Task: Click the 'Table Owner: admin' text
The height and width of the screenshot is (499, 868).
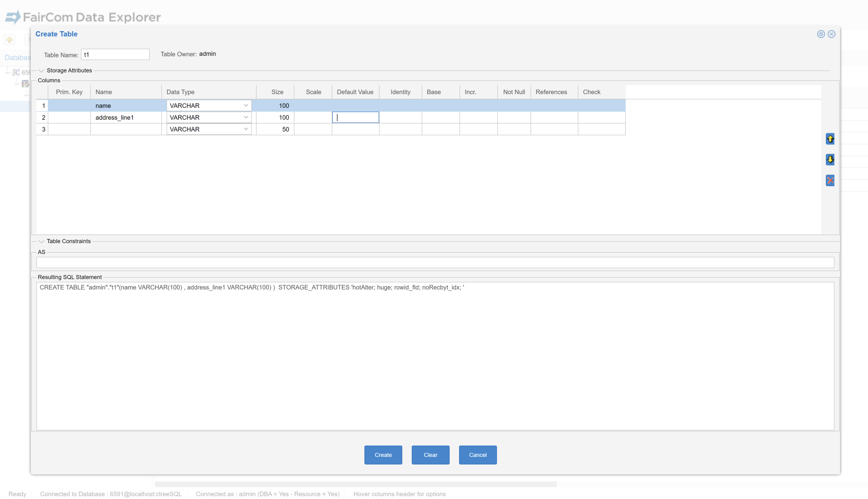Action: coord(188,54)
